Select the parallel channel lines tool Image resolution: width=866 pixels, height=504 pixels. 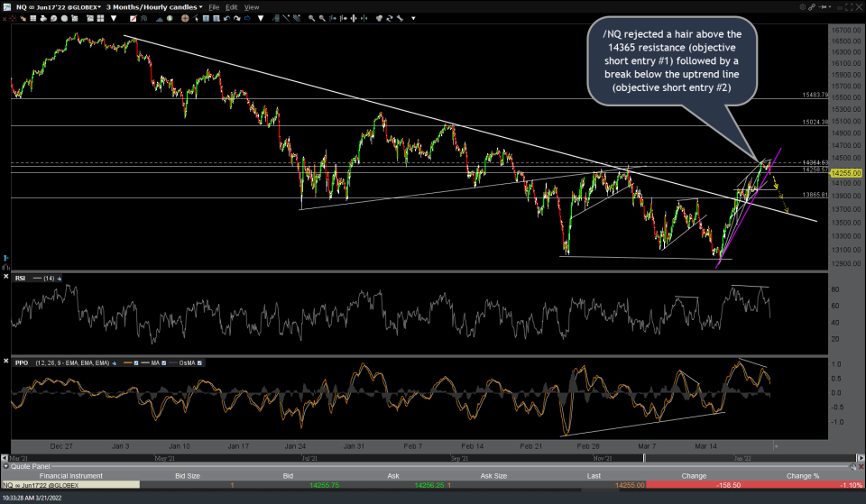tap(297, 18)
